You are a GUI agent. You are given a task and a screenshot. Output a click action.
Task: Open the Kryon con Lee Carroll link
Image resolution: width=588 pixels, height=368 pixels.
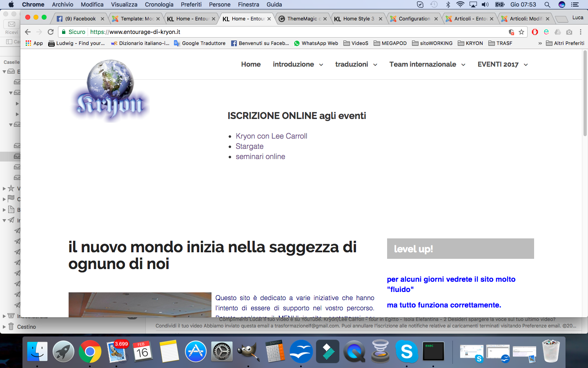coord(271,136)
